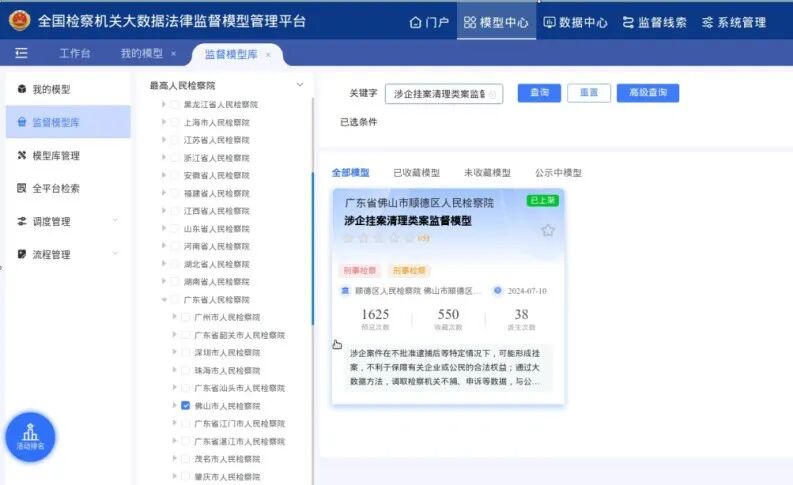The image size is (793, 485).
Task: Check the 广东省人民检察院 checkbox
Action: 175,299
